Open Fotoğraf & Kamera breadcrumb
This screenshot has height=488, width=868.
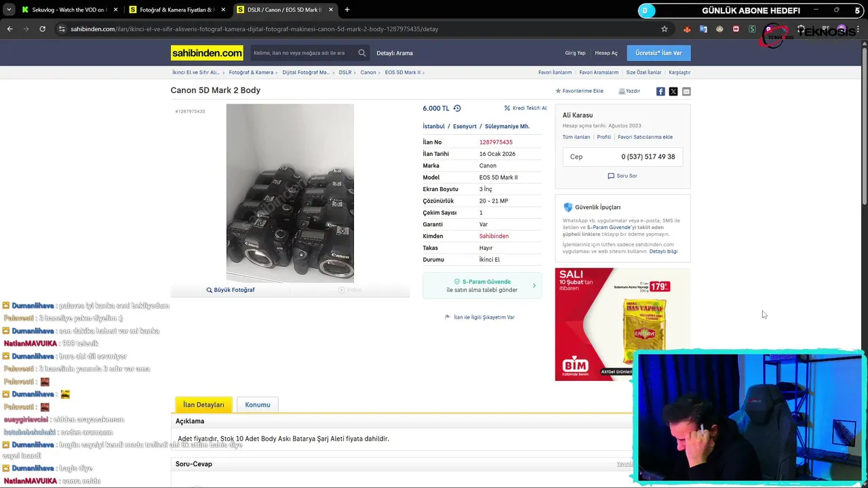pos(251,73)
